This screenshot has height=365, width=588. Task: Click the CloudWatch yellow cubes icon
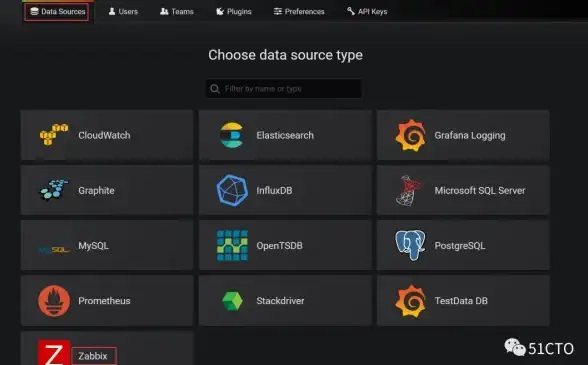[x=54, y=135]
